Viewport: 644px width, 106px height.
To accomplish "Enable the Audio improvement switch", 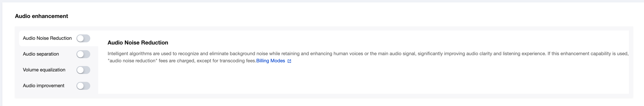I will (83, 86).
